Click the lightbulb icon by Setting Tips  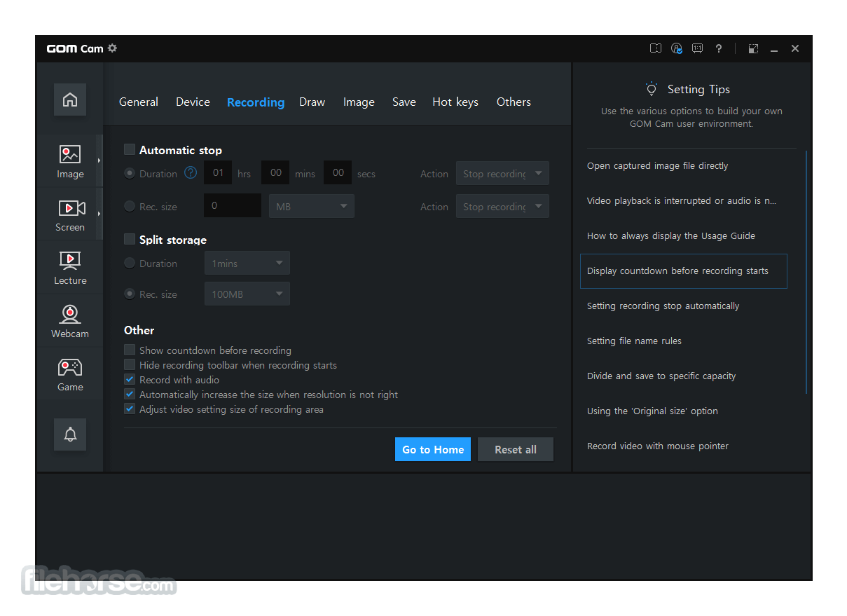point(652,89)
